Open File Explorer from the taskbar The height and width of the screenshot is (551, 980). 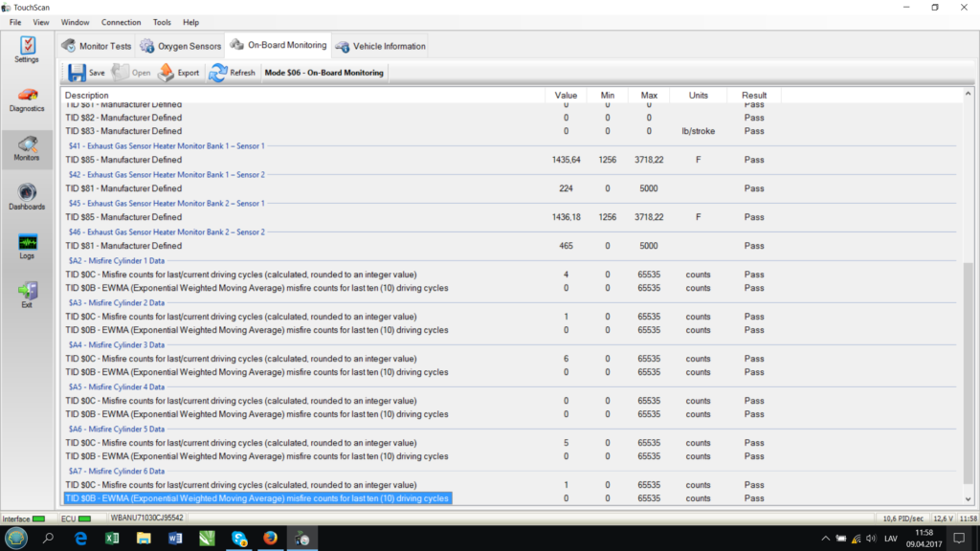coord(144,538)
